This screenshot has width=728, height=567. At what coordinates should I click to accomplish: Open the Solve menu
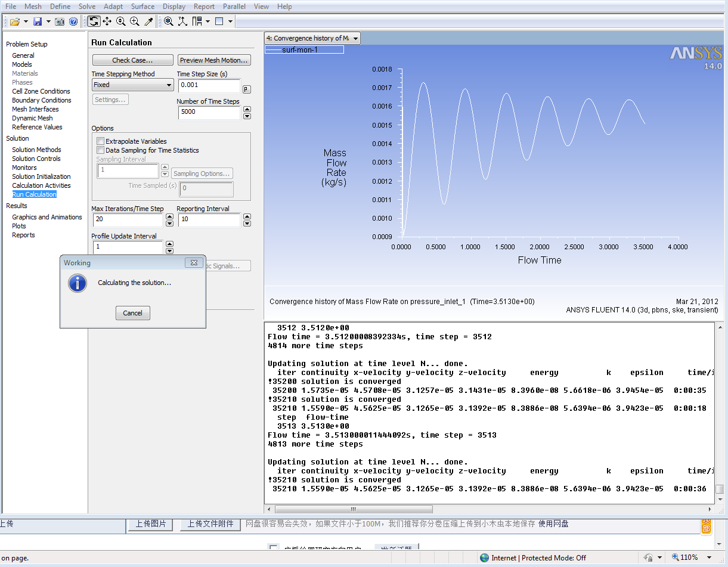(87, 7)
